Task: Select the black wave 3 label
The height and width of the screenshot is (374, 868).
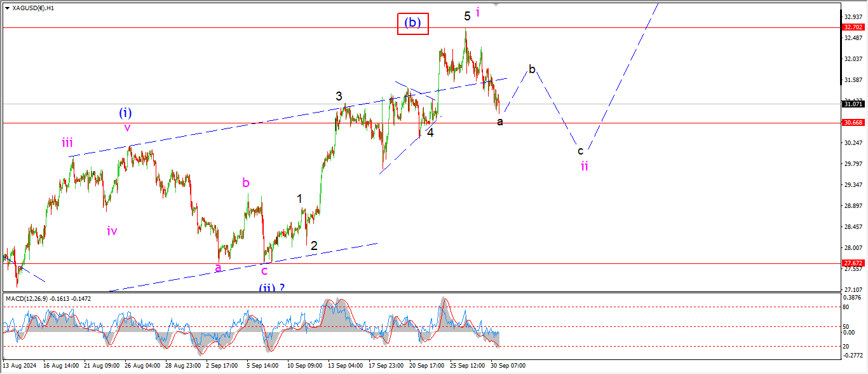Action: (340, 96)
